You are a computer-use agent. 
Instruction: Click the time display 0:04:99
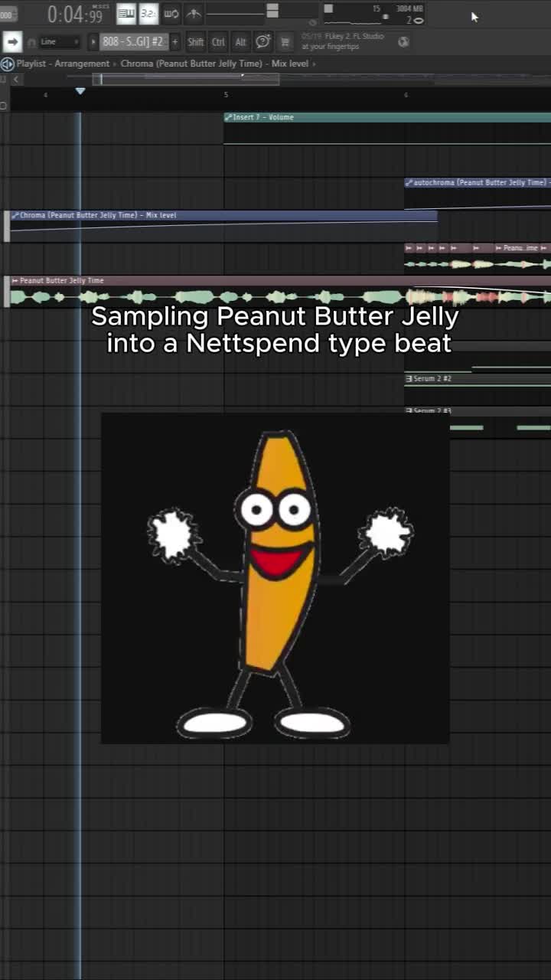[x=75, y=15]
